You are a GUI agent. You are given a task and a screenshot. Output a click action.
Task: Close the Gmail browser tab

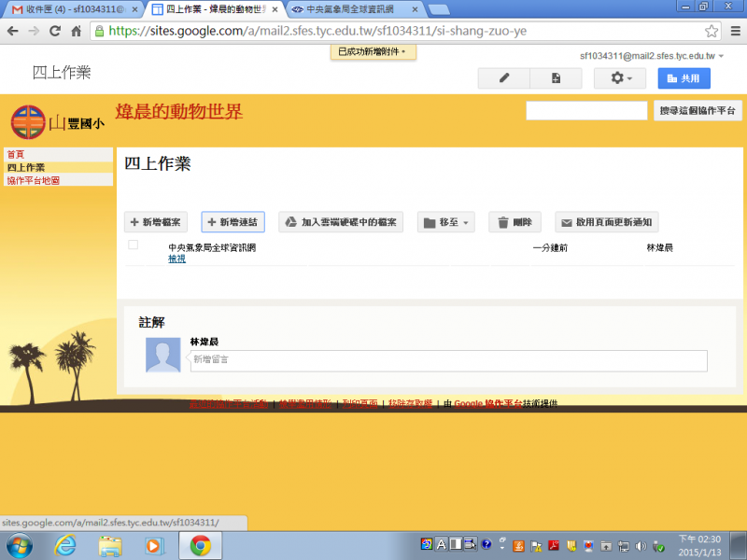click(134, 9)
